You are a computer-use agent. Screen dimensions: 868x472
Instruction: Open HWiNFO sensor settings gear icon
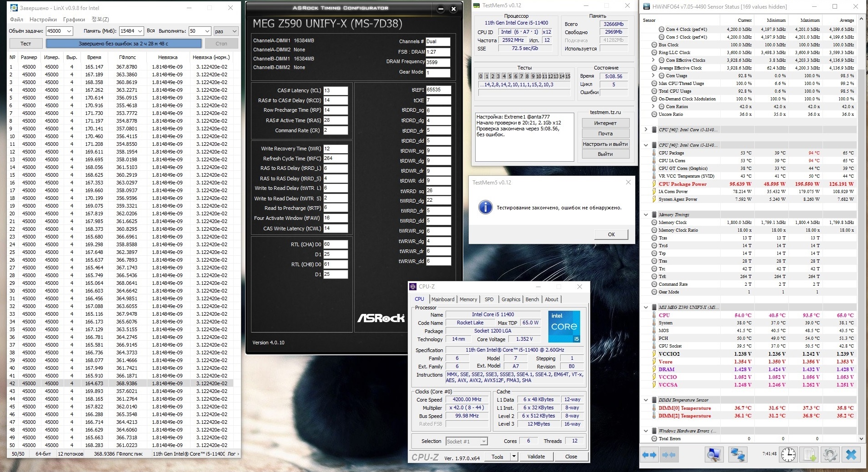click(830, 454)
